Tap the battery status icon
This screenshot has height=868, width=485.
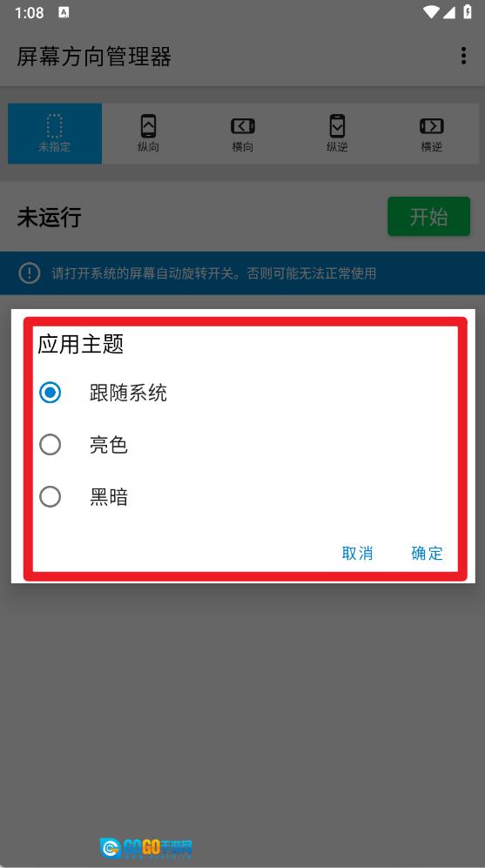point(468,12)
